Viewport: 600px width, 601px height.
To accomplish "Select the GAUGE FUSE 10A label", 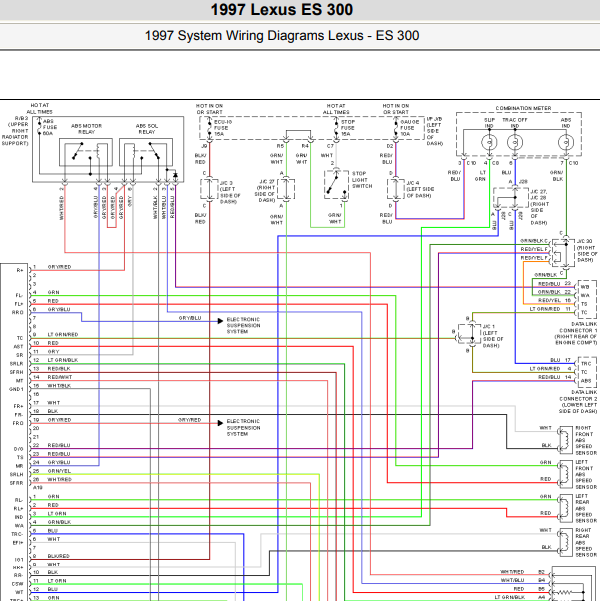I will coord(409,128).
